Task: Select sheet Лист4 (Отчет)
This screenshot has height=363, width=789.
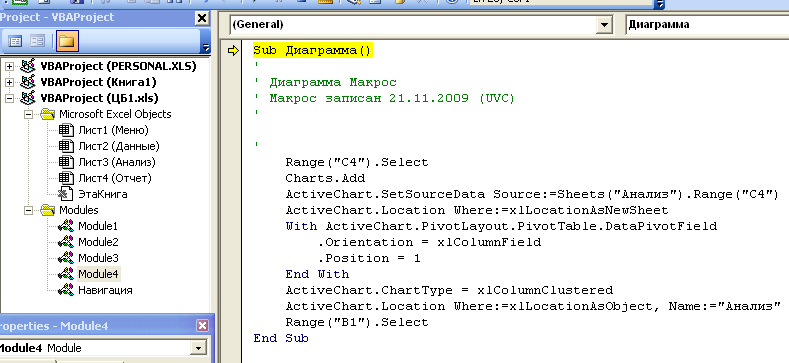Action: [x=115, y=178]
